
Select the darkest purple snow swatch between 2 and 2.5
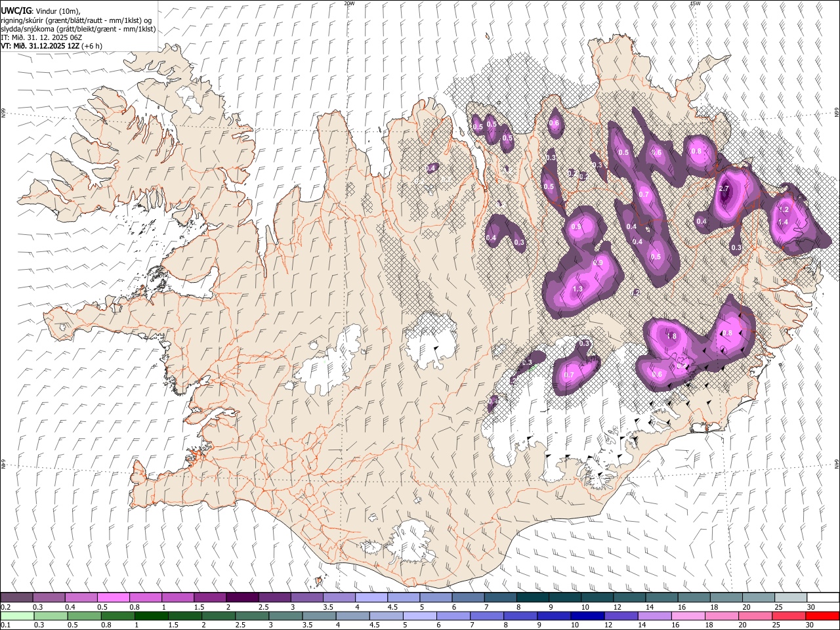pyautogui.click(x=242, y=598)
